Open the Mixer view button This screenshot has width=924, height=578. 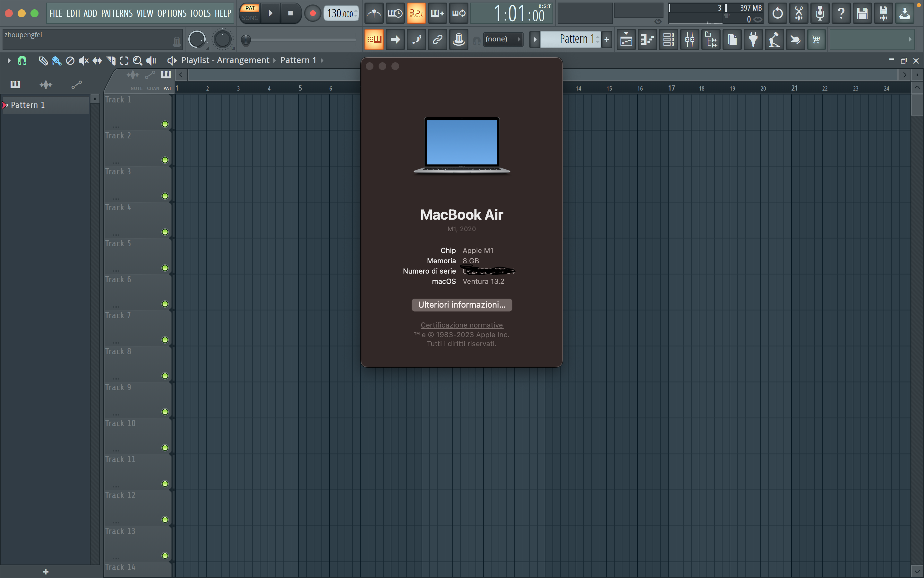pos(690,39)
